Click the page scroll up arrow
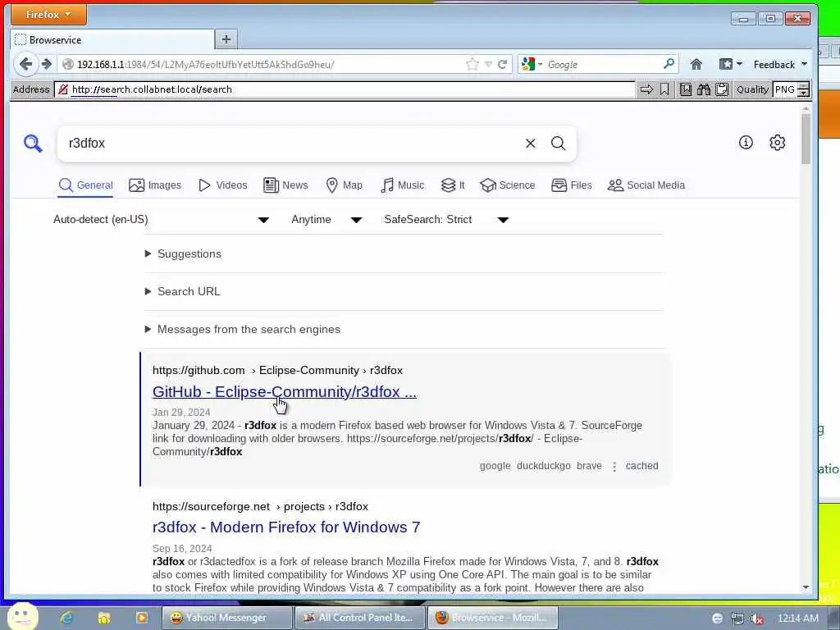The image size is (840, 630). click(x=806, y=109)
